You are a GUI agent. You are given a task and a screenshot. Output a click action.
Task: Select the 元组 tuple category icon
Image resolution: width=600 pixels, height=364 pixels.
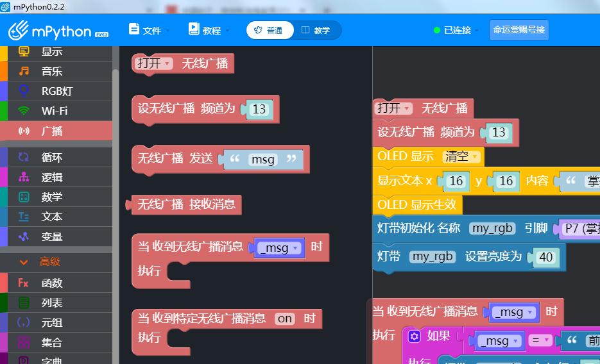tap(24, 323)
